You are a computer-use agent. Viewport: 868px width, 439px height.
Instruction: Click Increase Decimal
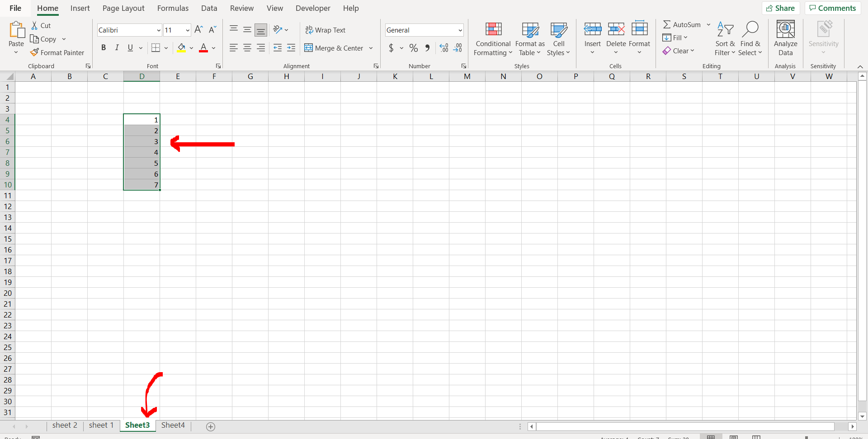[x=443, y=48]
